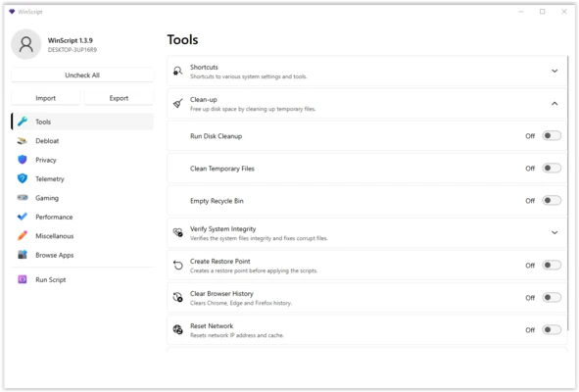This screenshot has width=579, height=392.
Task: Click the WinScript 1.3.9 title text
Action: (71, 40)
